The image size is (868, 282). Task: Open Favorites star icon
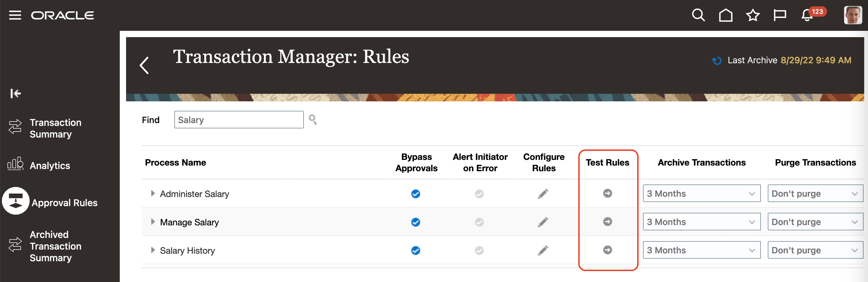752,15
